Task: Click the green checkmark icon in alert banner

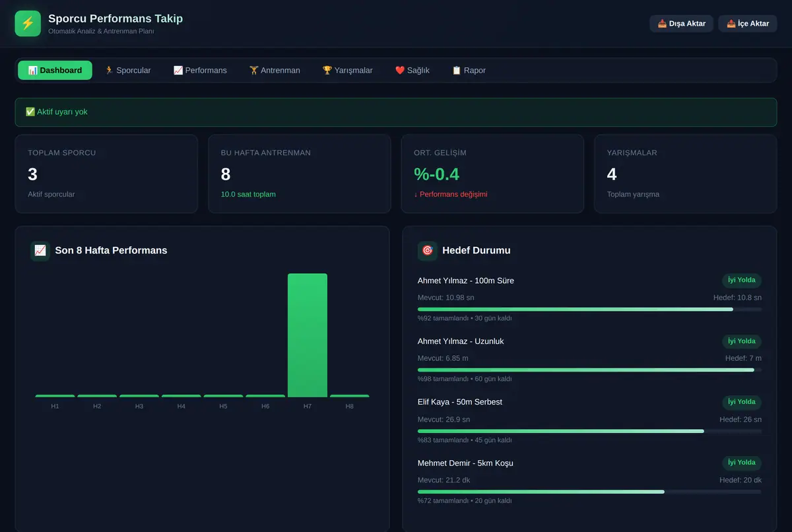Action: (x=30, y=112)
